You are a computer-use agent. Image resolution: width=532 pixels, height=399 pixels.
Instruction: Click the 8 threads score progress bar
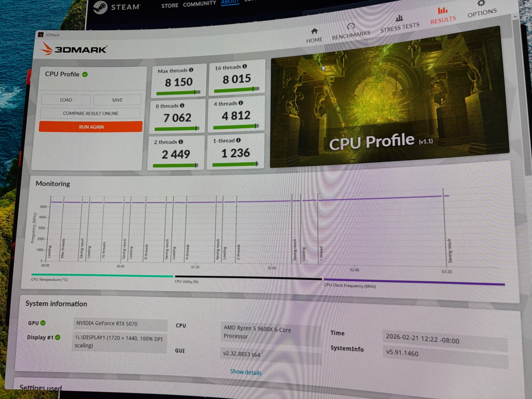coord(177,129)
